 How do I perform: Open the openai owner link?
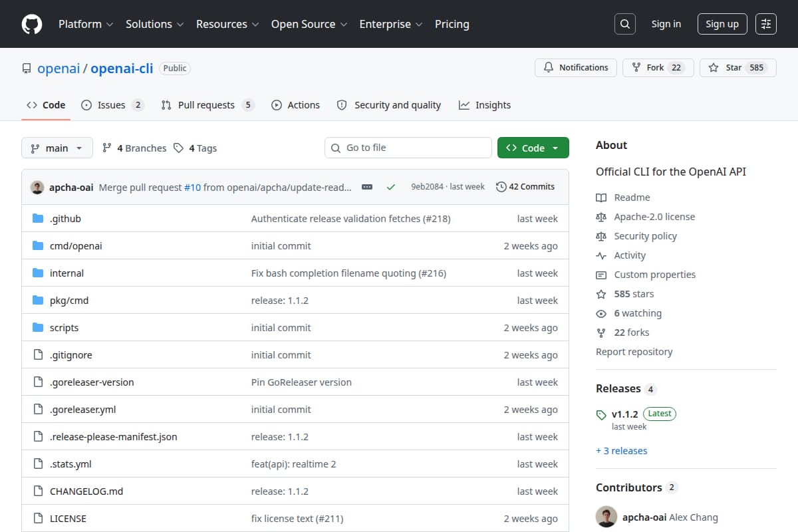(x=59, y=68)
